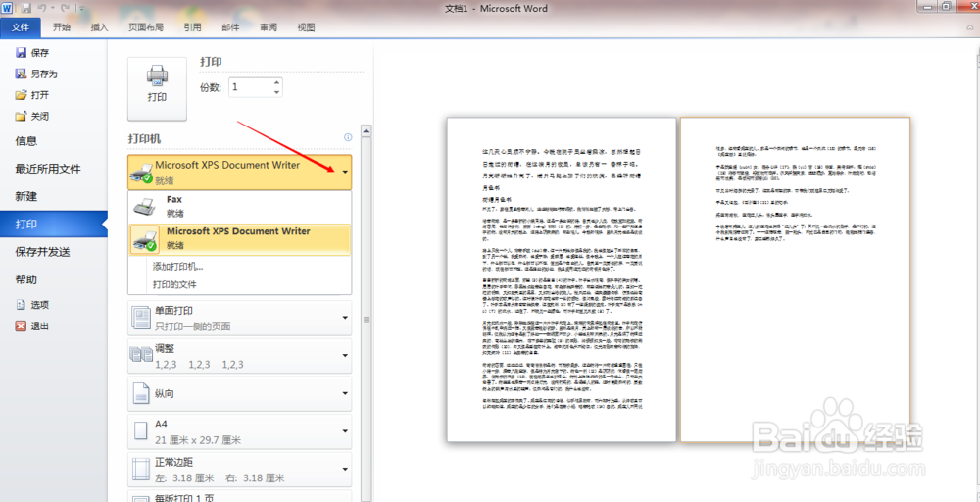Click the print settings scrollbar thumb

point(367,319)
